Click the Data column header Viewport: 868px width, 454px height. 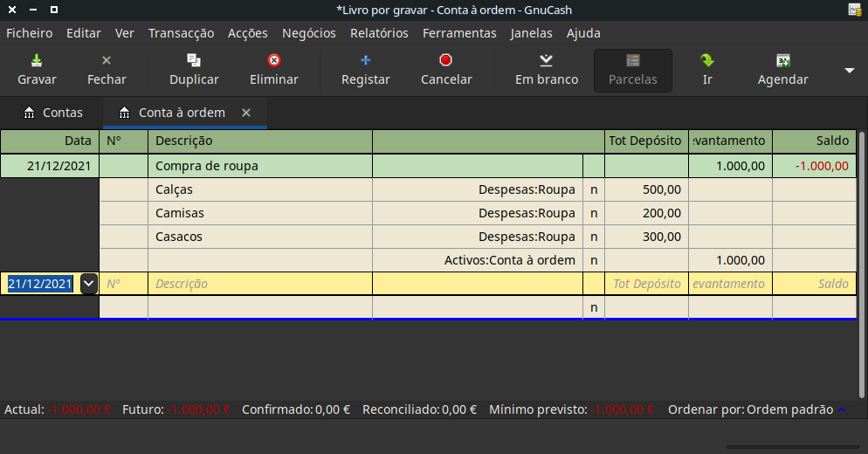tap(50, 141)
